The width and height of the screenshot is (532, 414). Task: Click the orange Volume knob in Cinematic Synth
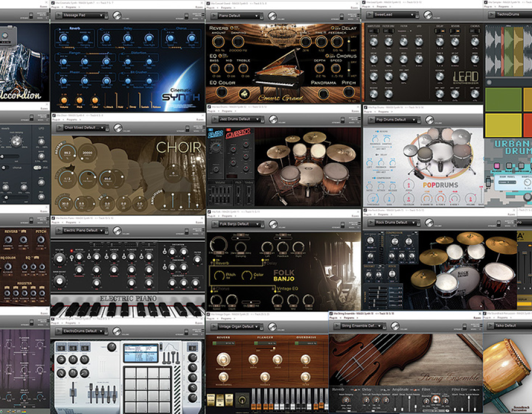(63, 100)
